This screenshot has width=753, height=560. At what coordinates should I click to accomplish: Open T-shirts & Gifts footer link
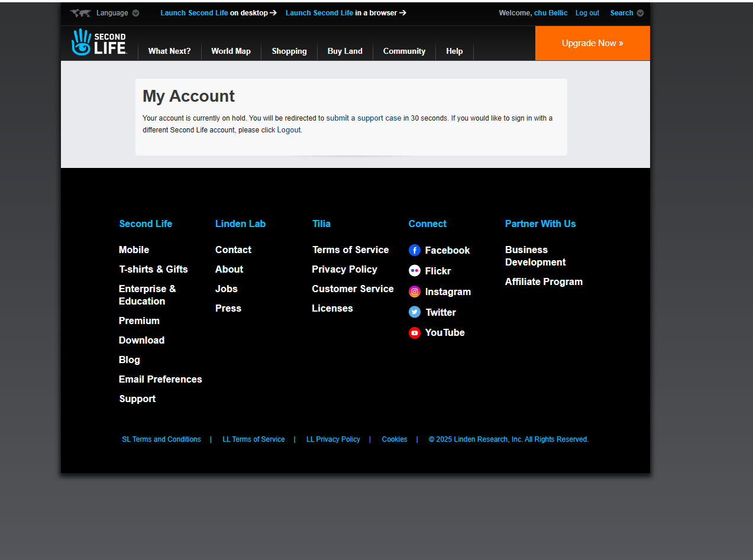coord(153,270)
